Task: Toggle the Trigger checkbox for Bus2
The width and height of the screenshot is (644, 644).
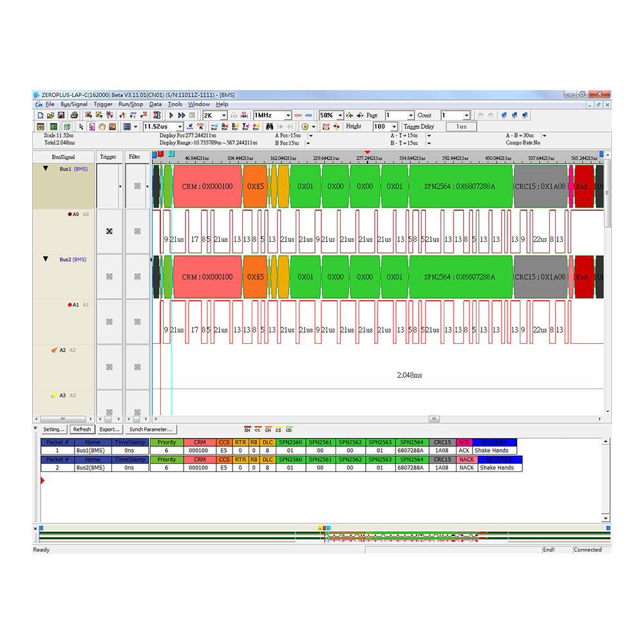Action: 109,276
